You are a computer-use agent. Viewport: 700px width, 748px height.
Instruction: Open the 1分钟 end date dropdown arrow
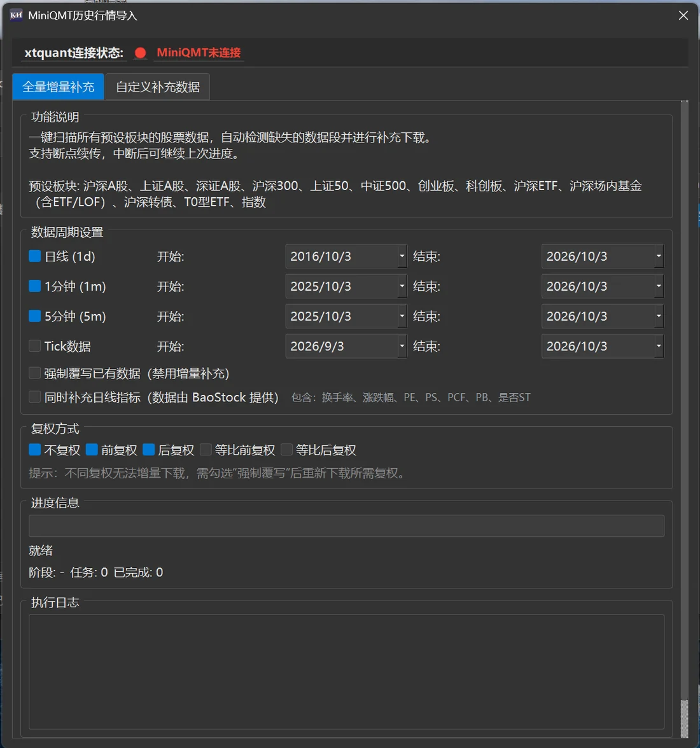[x=659, y=286]
